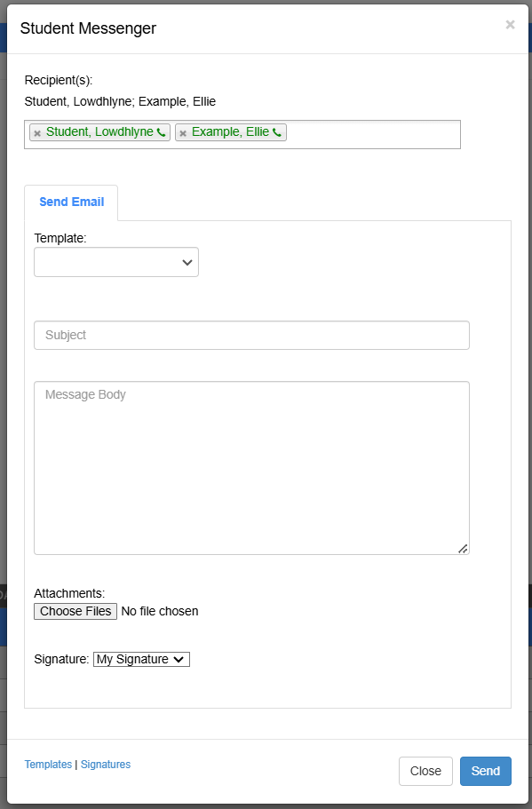532x809 pixels.
Task: Select the Send Email tab
Action: (x=70, y=202)
